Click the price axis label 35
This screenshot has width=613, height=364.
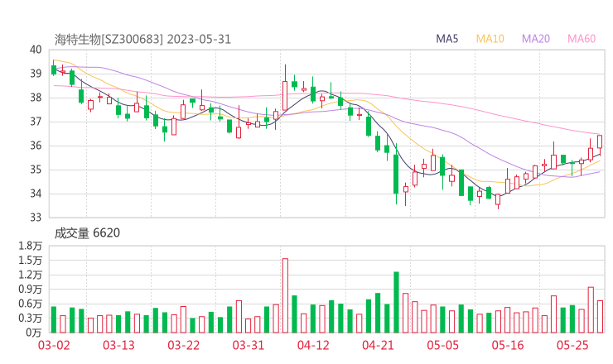(36, 170)
